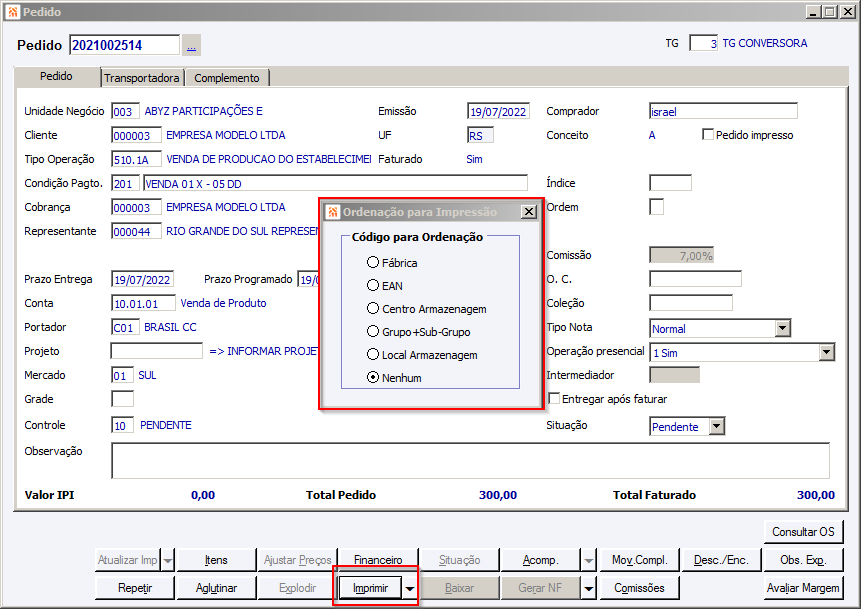Open the Complemento tab
861x609 pixels.
(x=227, y=78)
